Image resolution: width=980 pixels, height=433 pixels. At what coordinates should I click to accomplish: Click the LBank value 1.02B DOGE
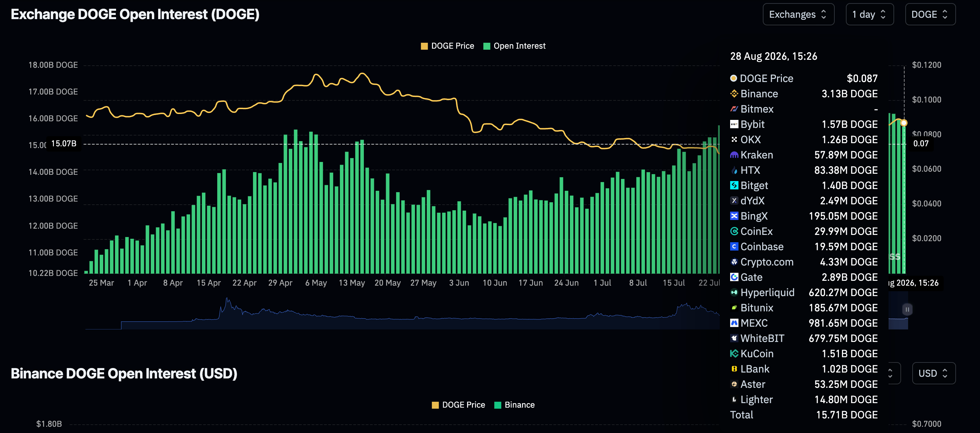850,369
